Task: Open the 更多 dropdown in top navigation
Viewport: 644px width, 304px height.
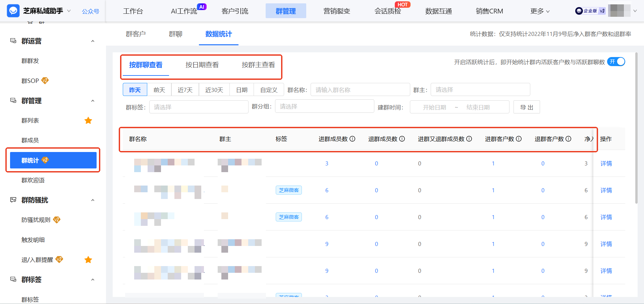Action: (x=539, y=11)
